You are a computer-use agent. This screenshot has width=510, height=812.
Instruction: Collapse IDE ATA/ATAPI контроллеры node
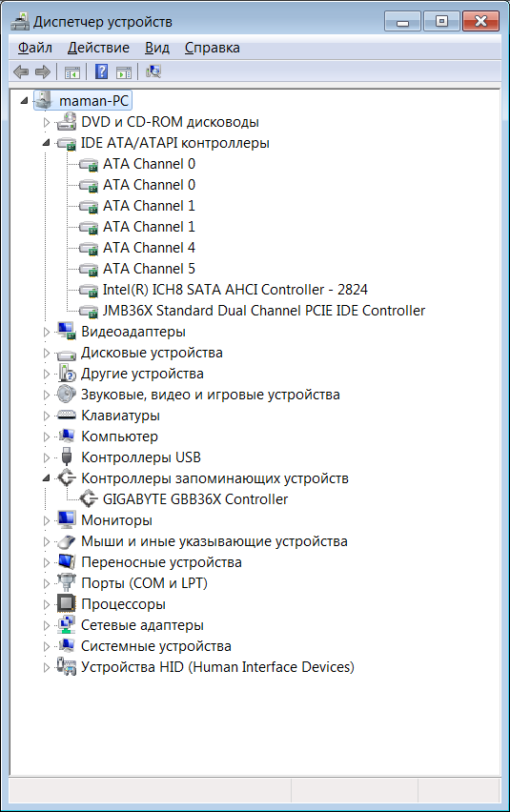click(x=46, y=143)
